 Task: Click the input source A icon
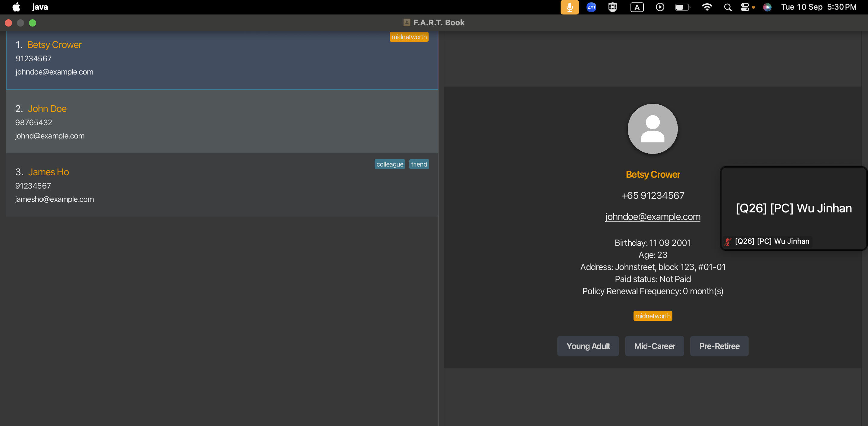(637, 7)
